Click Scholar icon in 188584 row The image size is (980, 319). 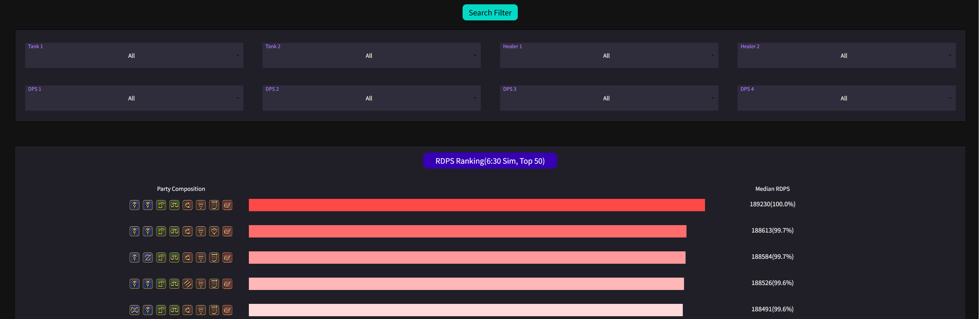click(x=161, y=258)
